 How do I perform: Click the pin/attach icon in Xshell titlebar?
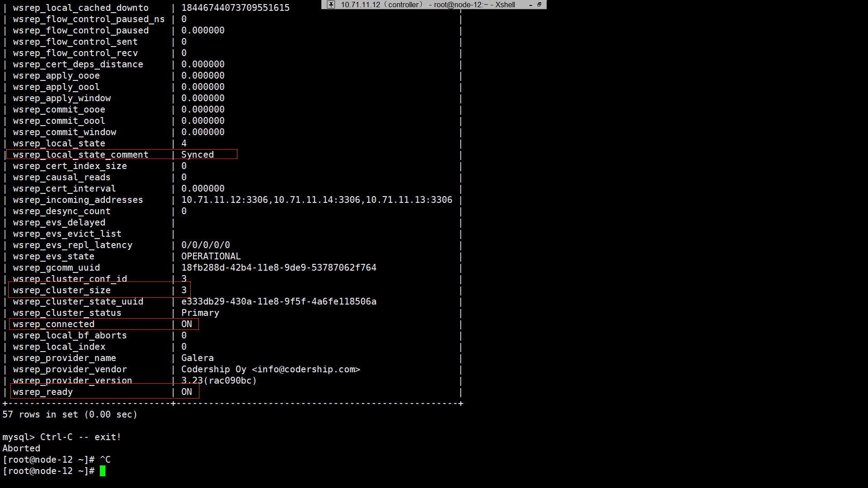330,5
